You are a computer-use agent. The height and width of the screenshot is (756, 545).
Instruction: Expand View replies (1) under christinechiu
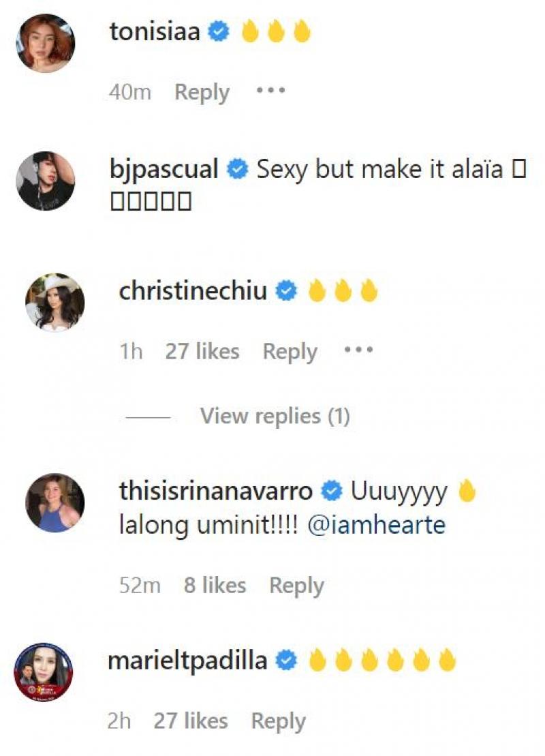pos(275,416)
